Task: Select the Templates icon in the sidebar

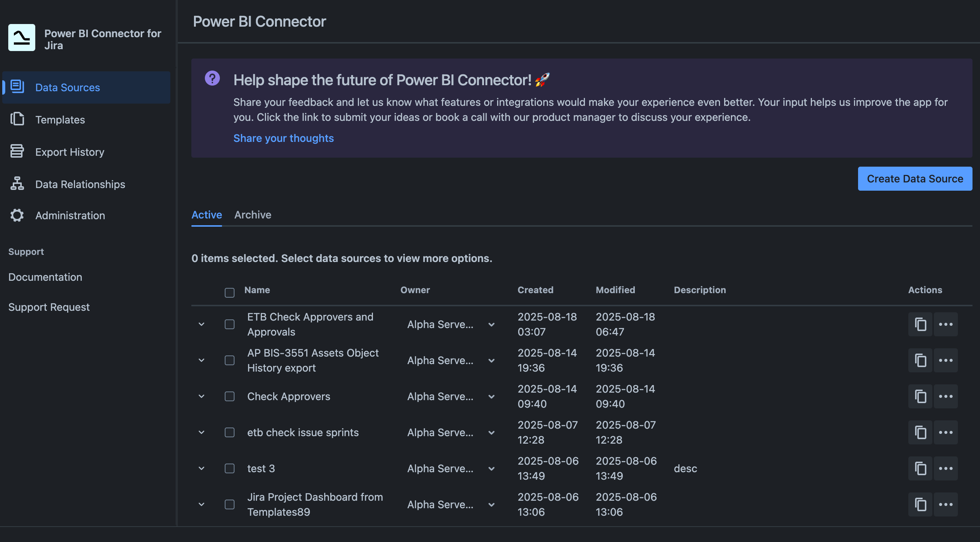Action: click(17, 119)
